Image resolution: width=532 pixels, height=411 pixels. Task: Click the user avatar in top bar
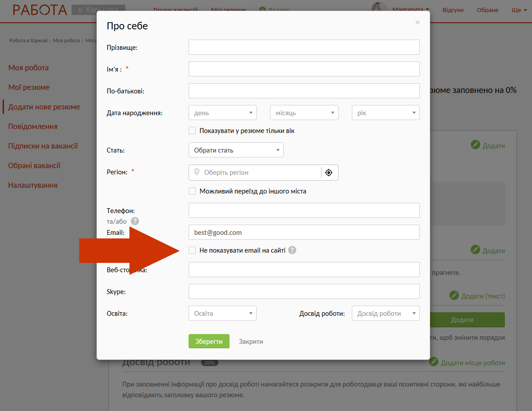click(379, 9)
